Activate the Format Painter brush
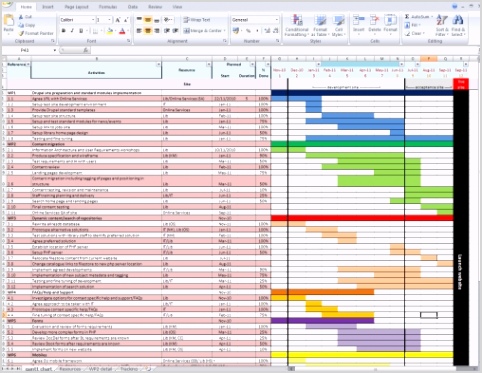The image size is (482, 373). (21, 33)
